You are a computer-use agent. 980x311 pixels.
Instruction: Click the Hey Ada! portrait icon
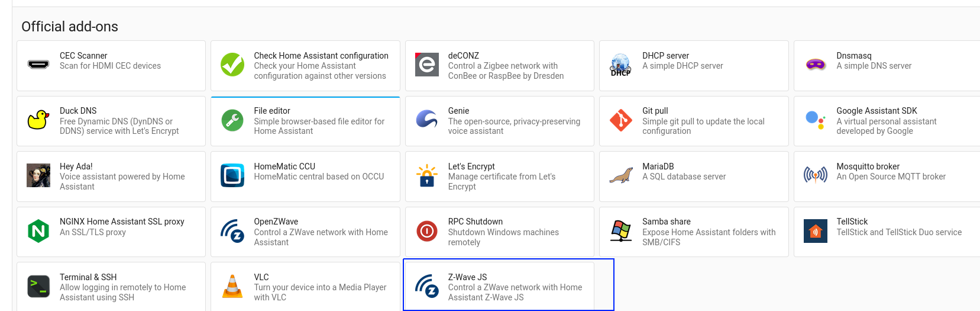point(38,175)
